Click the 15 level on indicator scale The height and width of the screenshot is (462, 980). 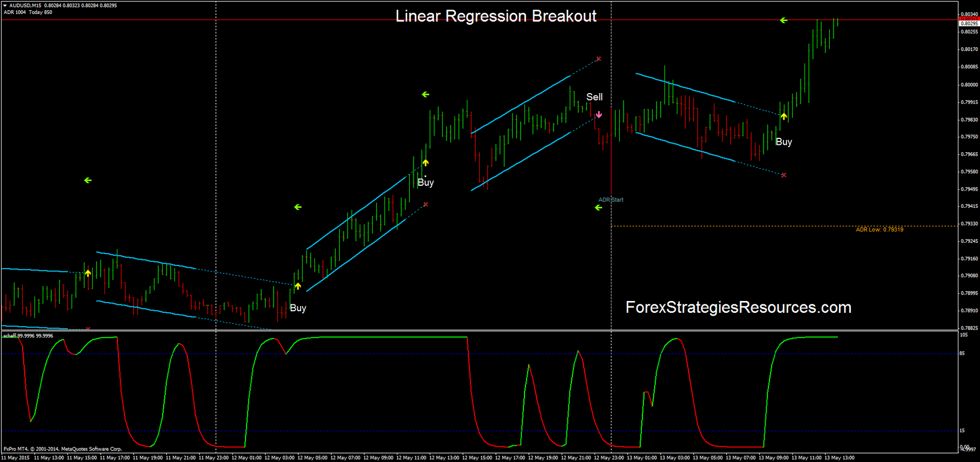(962, 431)
